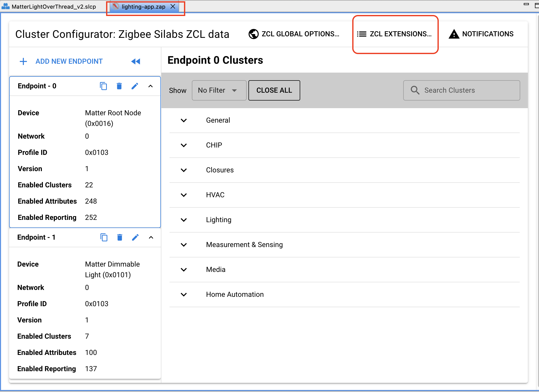Click the Endpoint 0 Clusters heading
539x392 pixels.
pyautogui.click(x=215, y=60)
